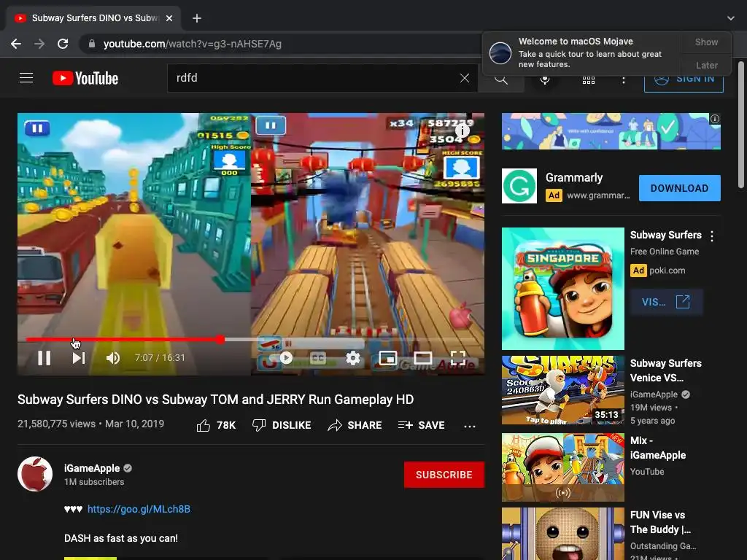
Task: Click the 'Mix - iGameApple' title
Action: tap(657, 448)
